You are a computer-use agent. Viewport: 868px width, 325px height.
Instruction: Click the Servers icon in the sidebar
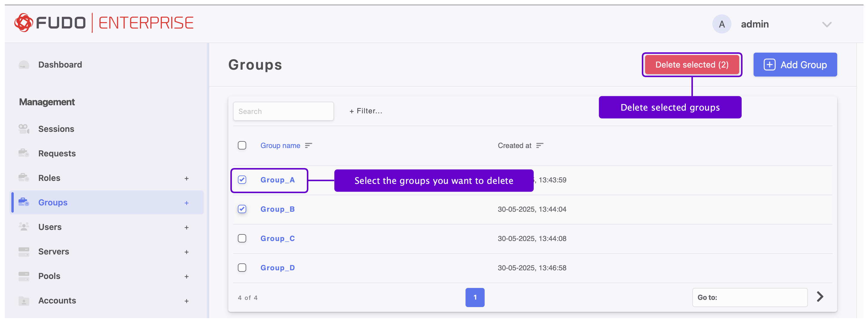coord(23,251)
